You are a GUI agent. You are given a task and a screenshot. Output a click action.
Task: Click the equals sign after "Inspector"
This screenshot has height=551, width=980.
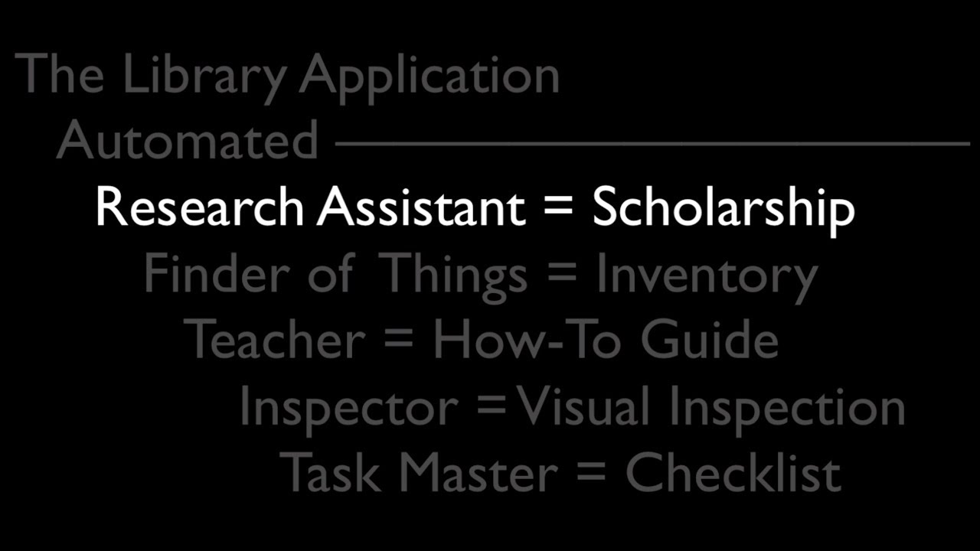coord(491,409)
